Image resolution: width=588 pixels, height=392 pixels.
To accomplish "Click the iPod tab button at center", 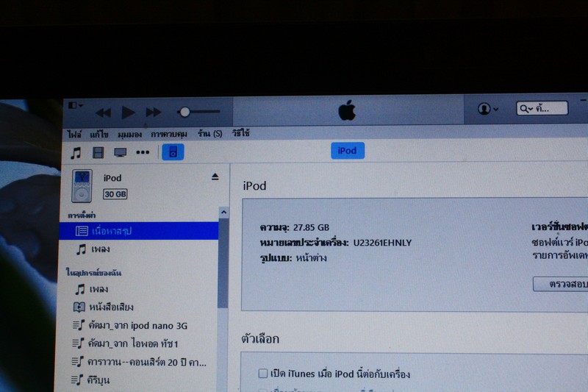I will tap(347, 151).
